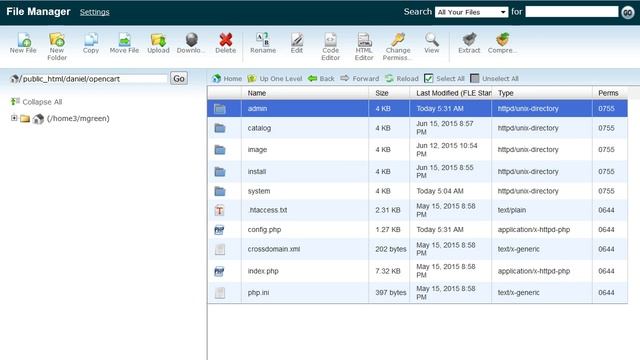Click the 7.32 KB size cell
Viewport: 640px width, 360px height.
(x=388, y=271)
